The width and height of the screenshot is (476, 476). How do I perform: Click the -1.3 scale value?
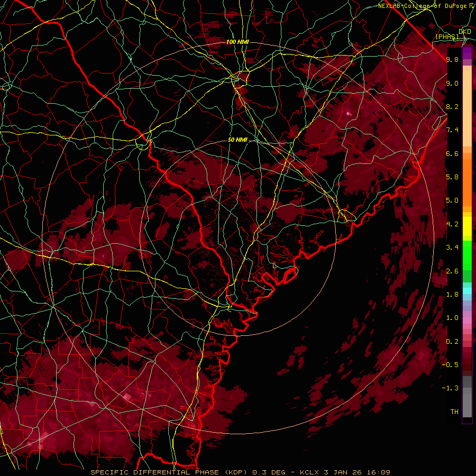pyautogui.click(x=450, y=388)
